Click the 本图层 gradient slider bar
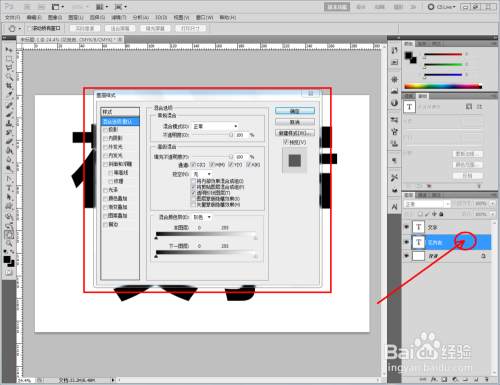Image resolution: width=500 pixels, height=385 pixels. (206, 234)
